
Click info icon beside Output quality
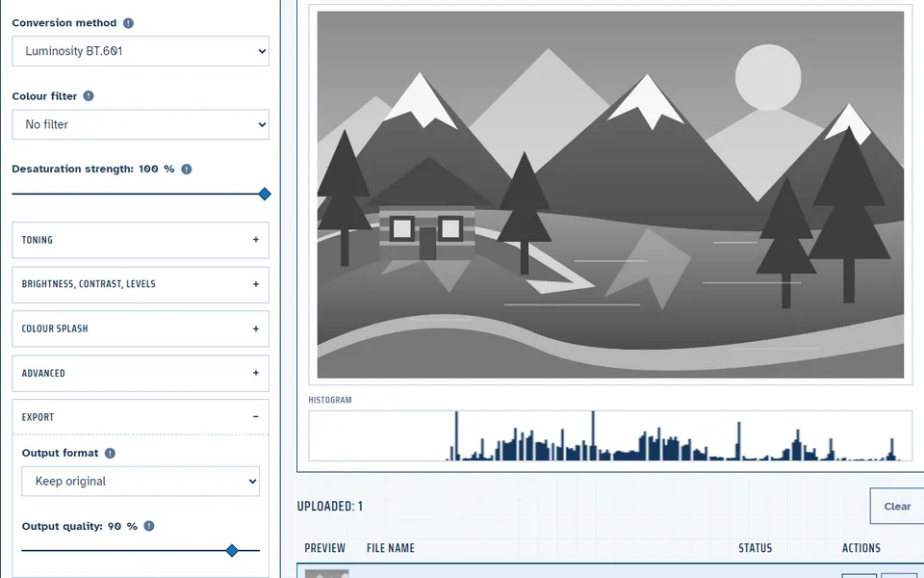tap(149, 526)
